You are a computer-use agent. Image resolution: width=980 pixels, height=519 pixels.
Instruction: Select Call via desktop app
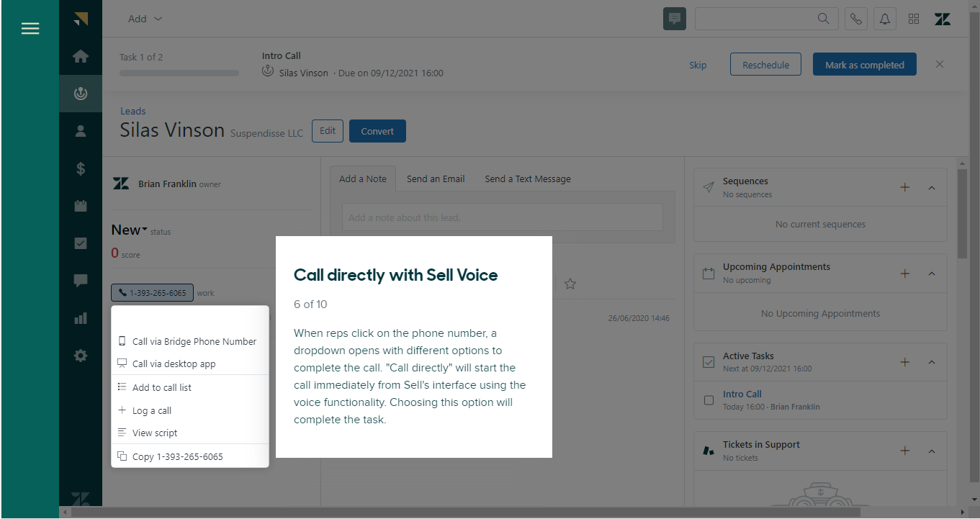190,364
